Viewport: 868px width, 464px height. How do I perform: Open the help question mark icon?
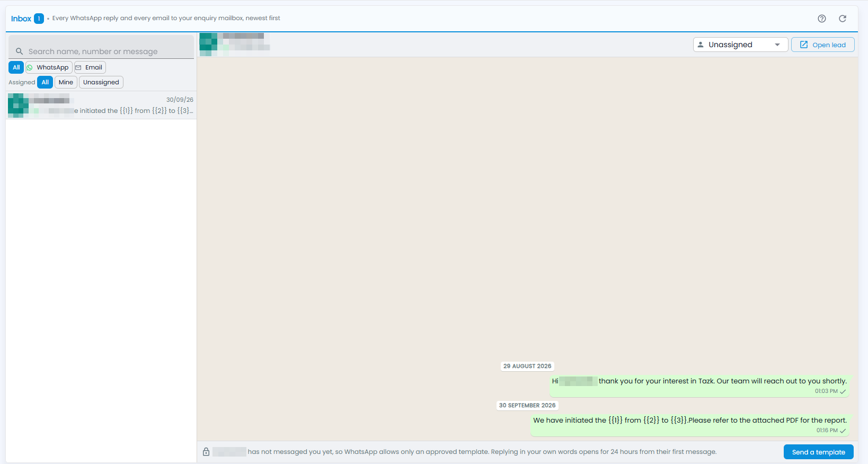click(x=822, y=19)
